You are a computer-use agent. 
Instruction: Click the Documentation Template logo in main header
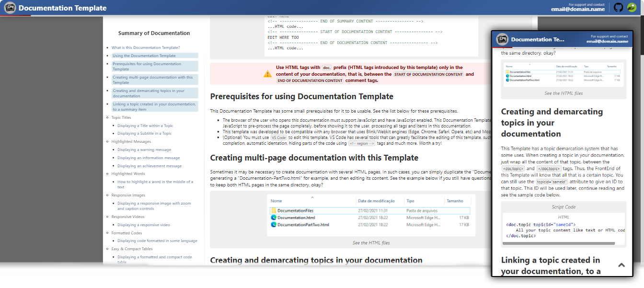pos(10,8)
